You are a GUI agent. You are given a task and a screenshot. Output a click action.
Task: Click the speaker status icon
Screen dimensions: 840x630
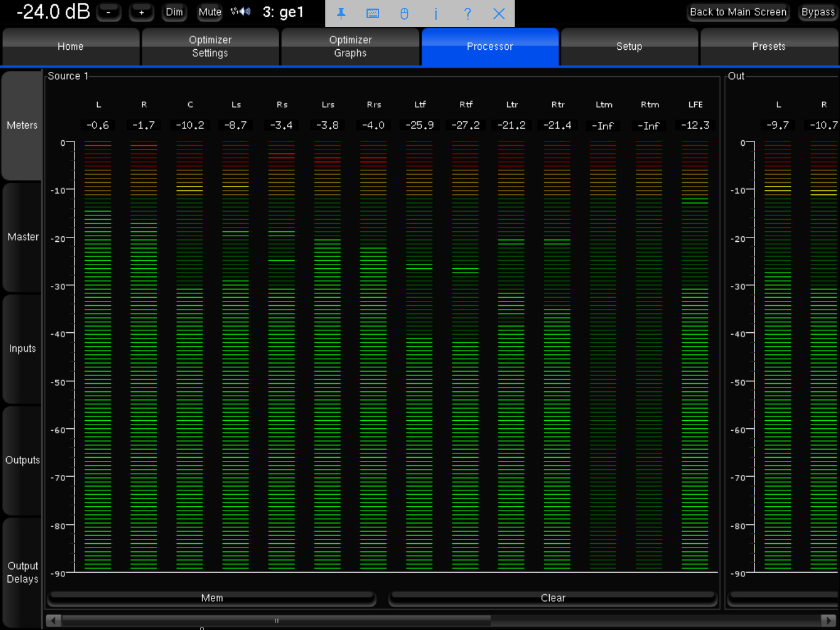click(x=240, y=12)
